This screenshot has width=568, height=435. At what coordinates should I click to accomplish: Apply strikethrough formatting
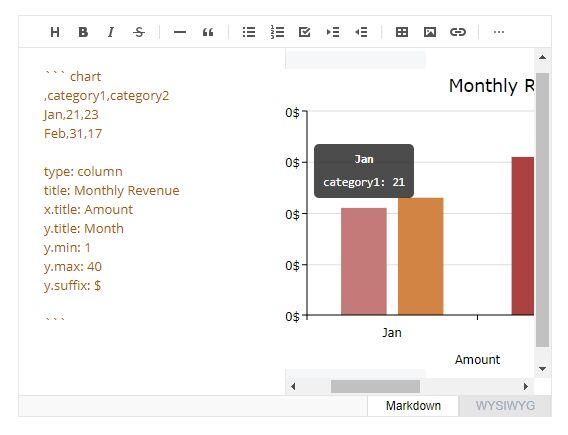[x=139, y=32]
